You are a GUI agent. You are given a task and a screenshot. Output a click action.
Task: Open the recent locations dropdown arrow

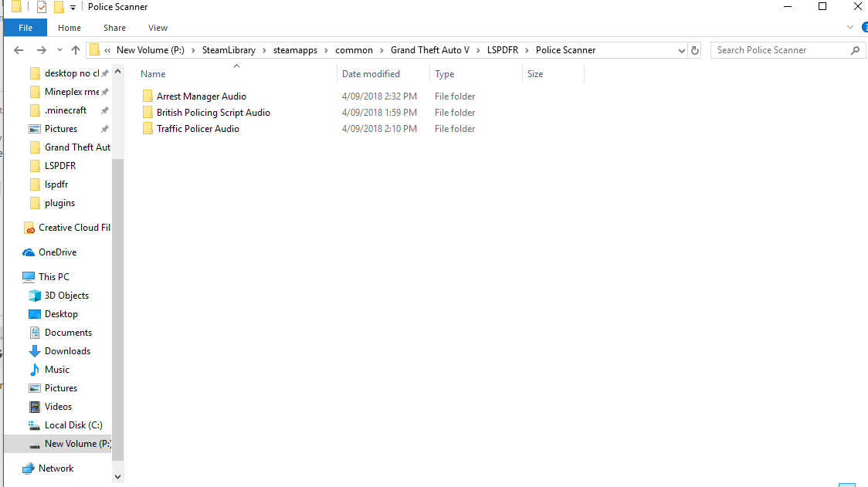click(x=59, y=50)
